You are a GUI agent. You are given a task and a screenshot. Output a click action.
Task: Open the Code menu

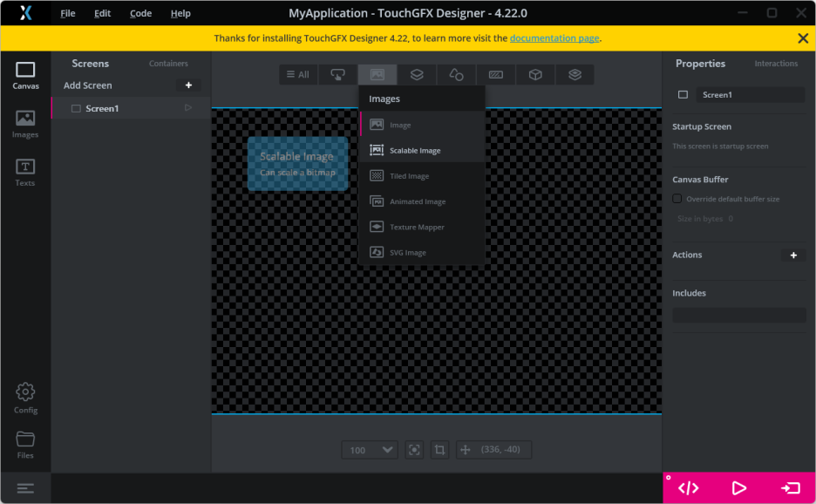click(140, 13)
